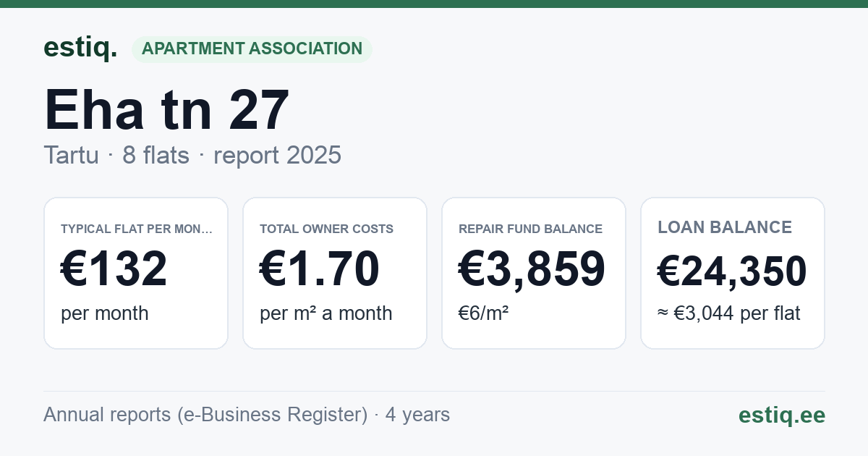Click the Annual reports (e-Business Register) · 4 years text
The height and width of the screenshot is (456, 868).
click(247, 415)
